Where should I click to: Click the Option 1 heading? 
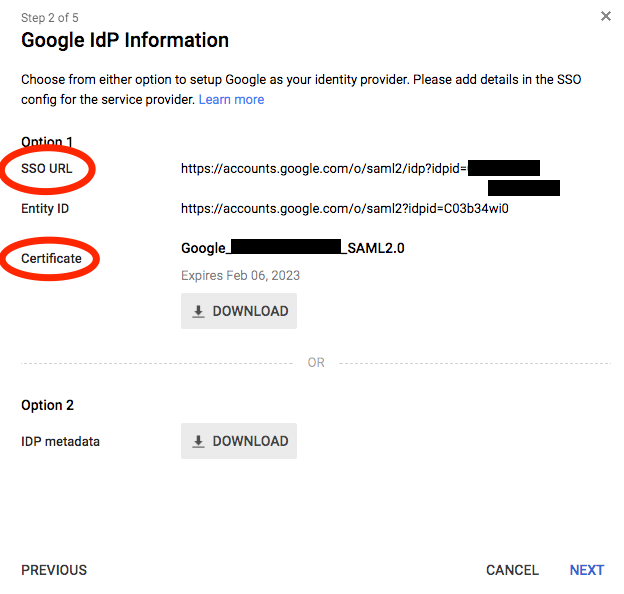tap(47, 142)
